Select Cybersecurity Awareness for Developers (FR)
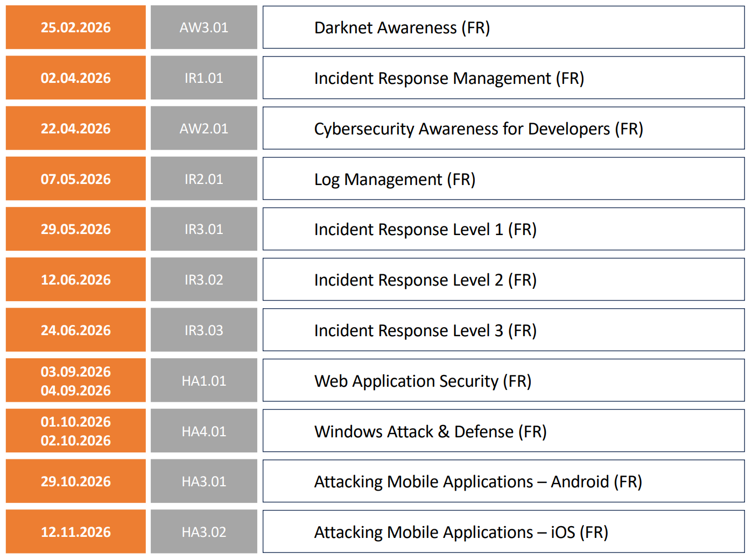The height and width of the screenshot is (560, 752). 478,129
